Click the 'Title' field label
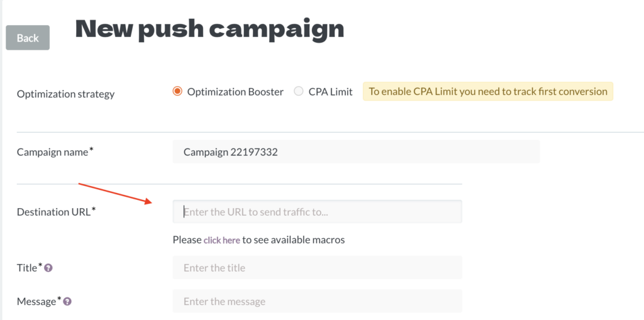 tap(27, 268)
